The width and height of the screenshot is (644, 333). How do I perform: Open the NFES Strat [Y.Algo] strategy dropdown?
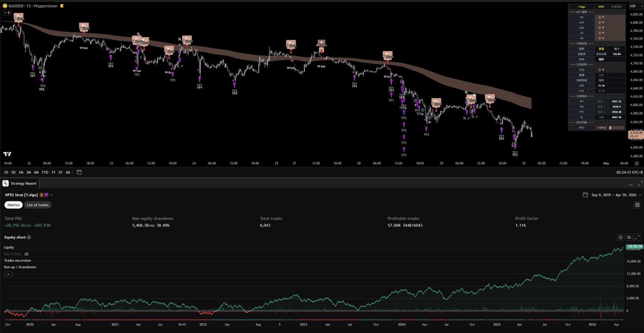pyautogui.click(x=52, y=195)
